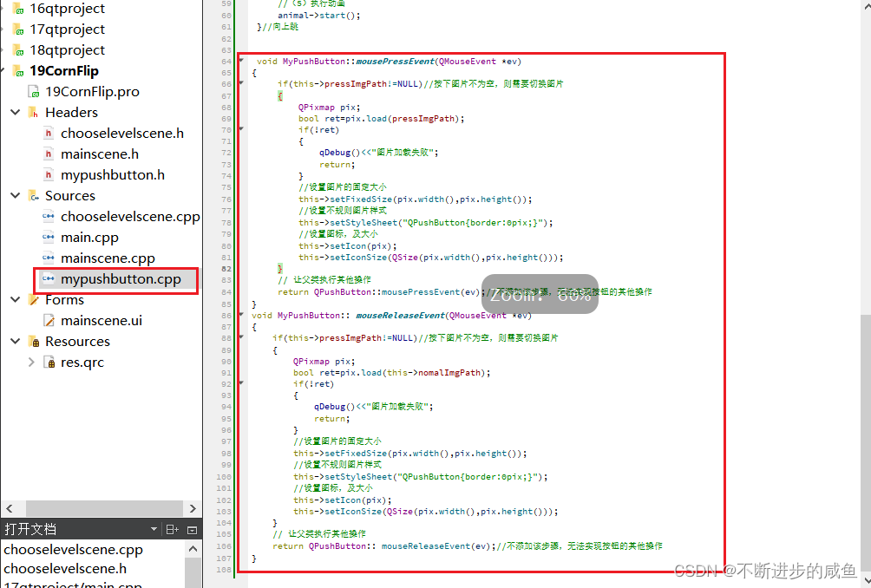Click project tree scrollbar right arrow
The image size is (871, 588).
click(193, 508)
